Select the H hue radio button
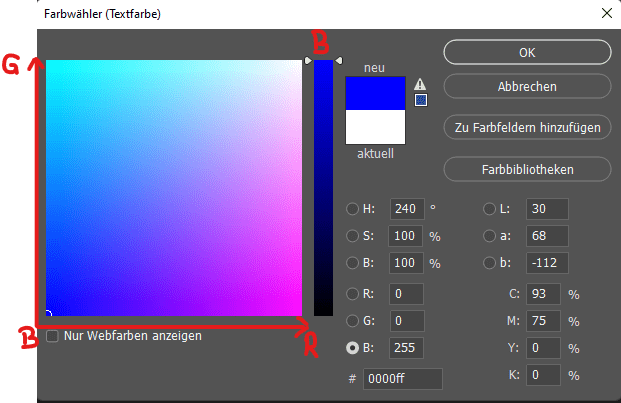 352,209
